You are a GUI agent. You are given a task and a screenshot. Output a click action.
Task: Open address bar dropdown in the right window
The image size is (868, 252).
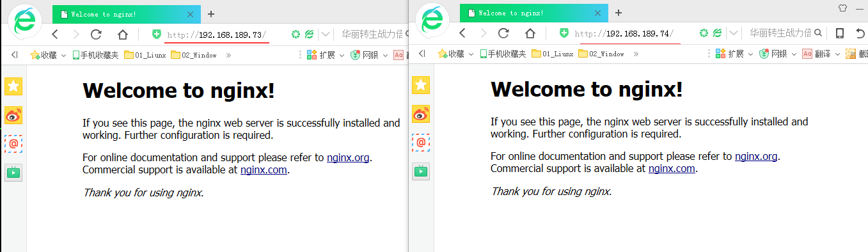coord(733,34)
